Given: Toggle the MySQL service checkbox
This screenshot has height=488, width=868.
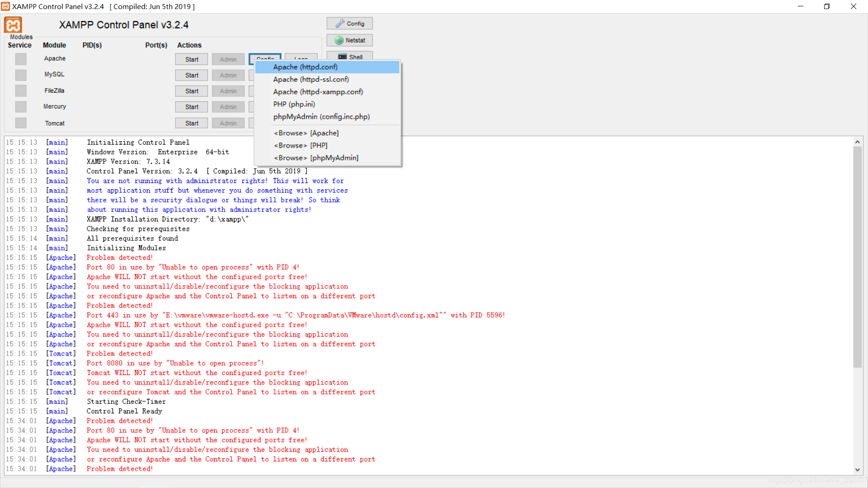Looking at the screenshot, I should click(x=21, y=75).
